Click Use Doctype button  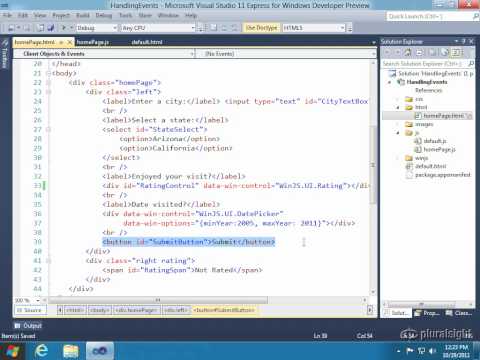coord(261,28)
